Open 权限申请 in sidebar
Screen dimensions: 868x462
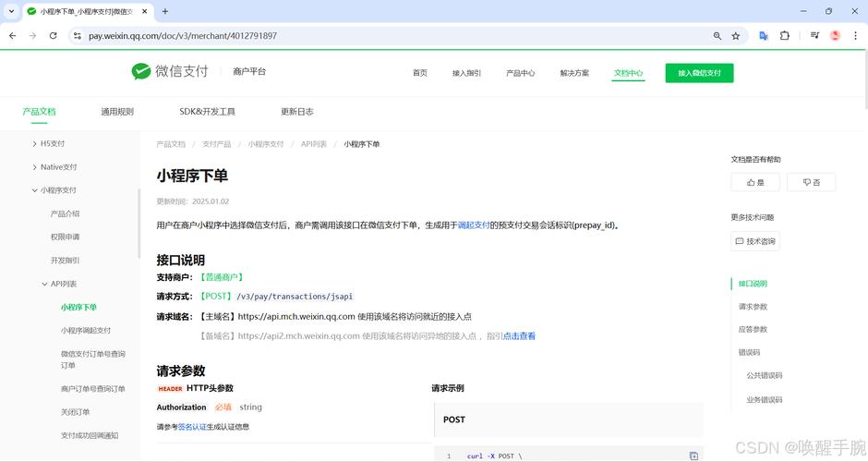65,237
